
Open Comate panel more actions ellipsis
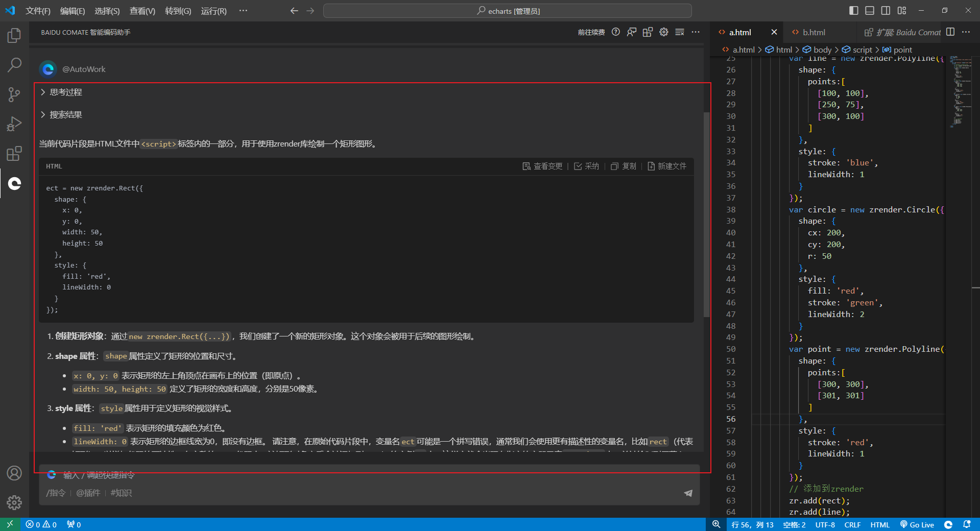pos(696,32)
